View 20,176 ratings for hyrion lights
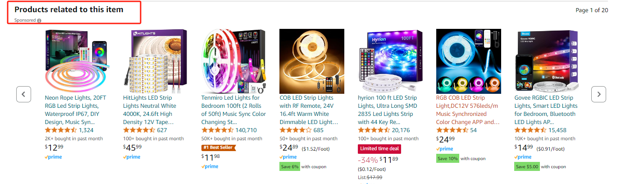 click(x=401, y=130)
